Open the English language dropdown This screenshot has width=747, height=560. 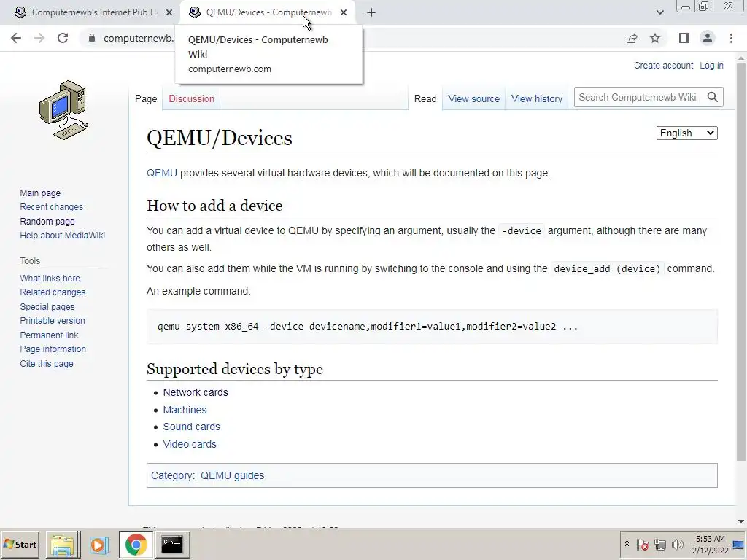click(686, 133)
